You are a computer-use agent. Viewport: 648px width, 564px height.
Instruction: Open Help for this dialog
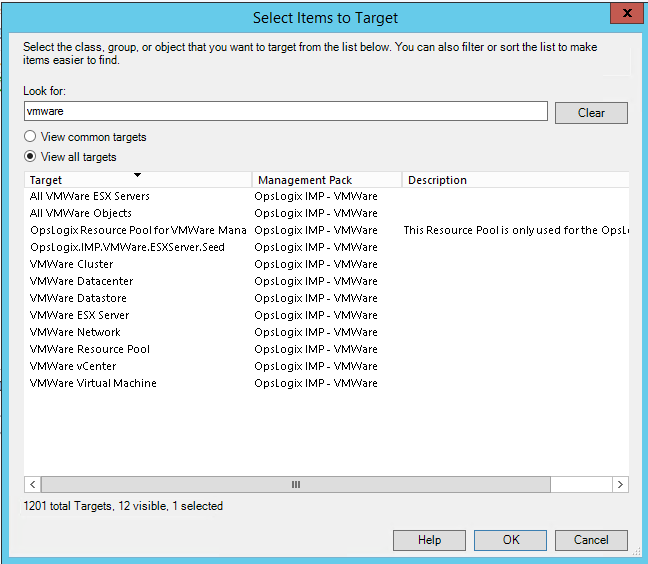(x=429, y=540)
